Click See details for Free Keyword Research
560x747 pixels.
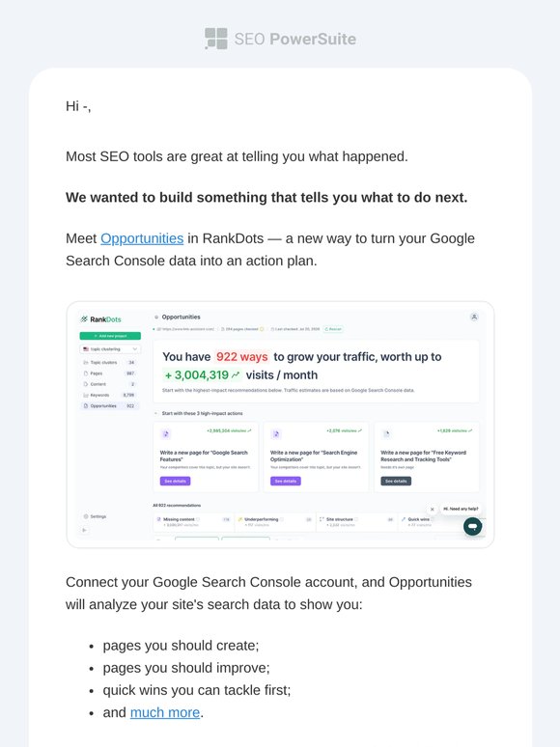click(396, 482)
